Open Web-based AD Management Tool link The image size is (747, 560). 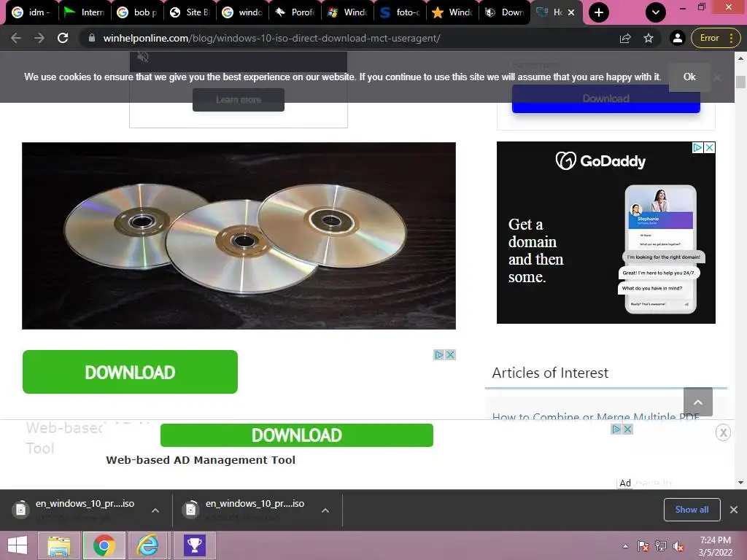201,460
